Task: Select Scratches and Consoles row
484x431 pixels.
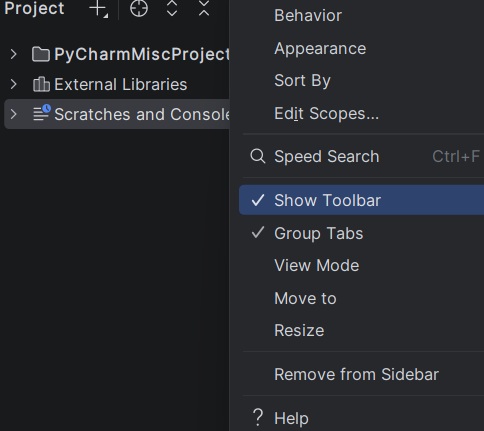Action: click(x=117, y=114)
